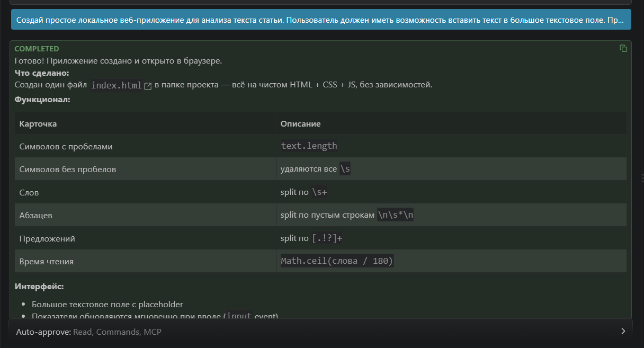Click the "text.length" code snippet
Viewport: 644px width, 348px height.
(x=309, y=146)
